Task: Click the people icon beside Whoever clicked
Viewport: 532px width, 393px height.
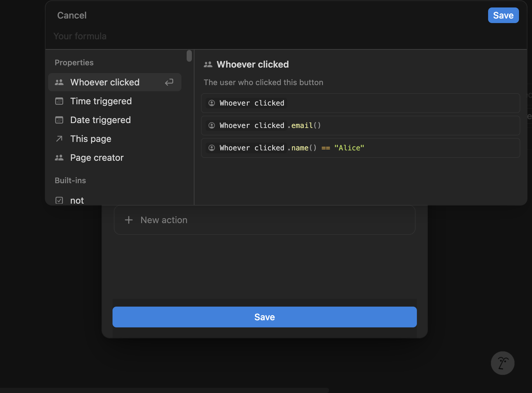Action: [59, 82]
